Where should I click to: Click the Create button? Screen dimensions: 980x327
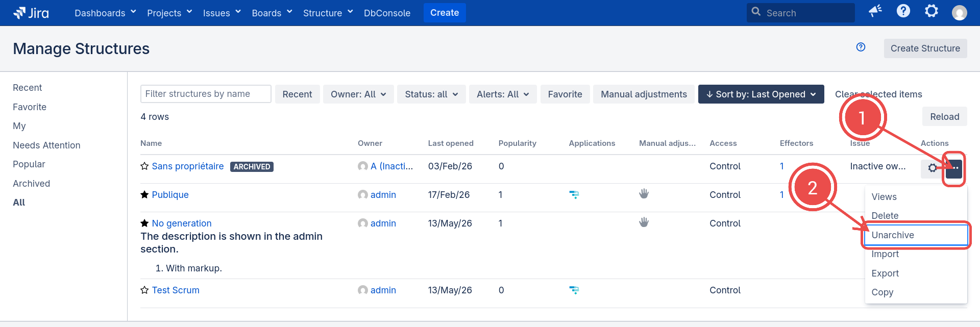pyautogui.click(x=445, y=13)
